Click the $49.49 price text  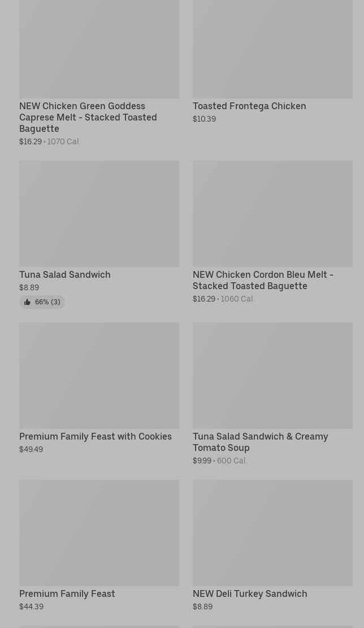pyautogui.click(x=31, y=449)
